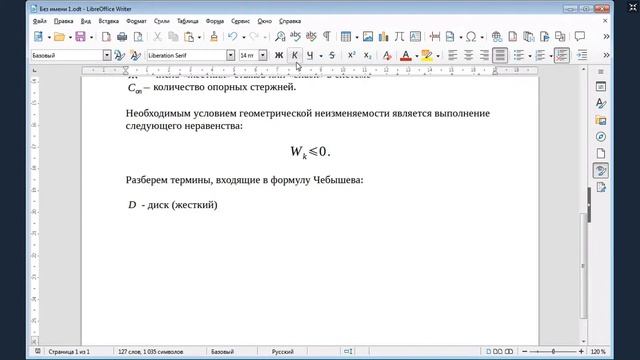Apply yellow highlight color
The image size is (640, 360).
(427, 55)
